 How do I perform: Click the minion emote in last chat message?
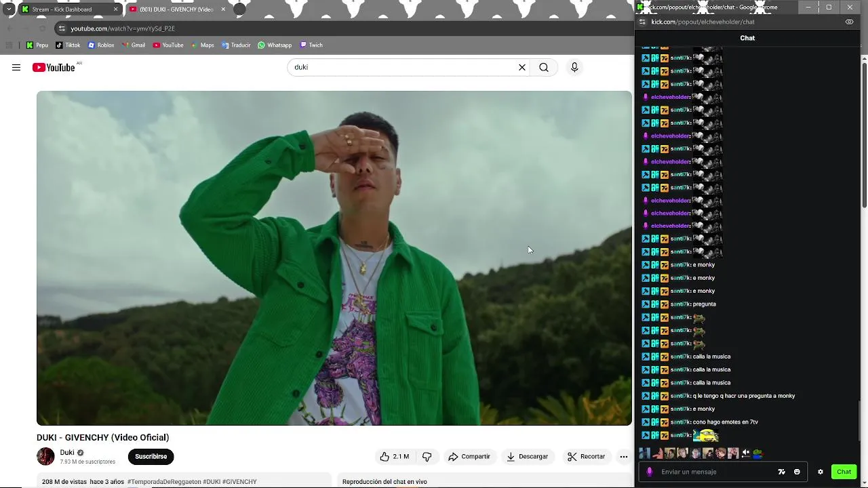(x=705, y=435)
